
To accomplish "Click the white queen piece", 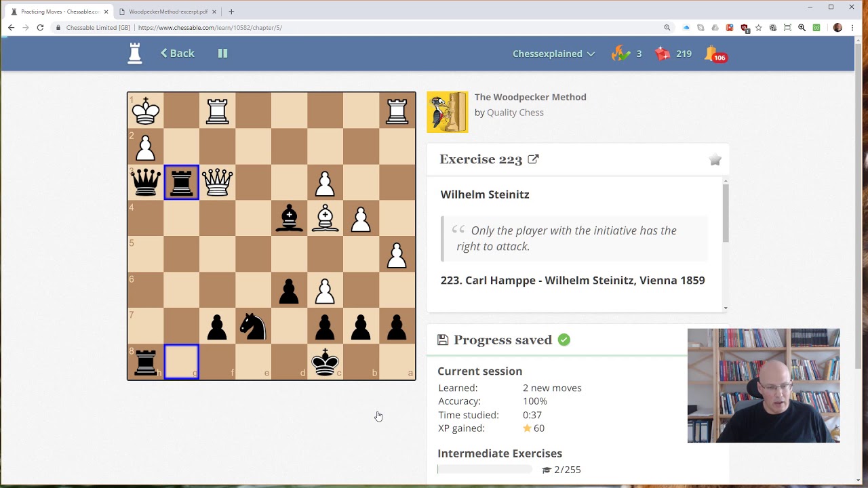I will (218, 182).
